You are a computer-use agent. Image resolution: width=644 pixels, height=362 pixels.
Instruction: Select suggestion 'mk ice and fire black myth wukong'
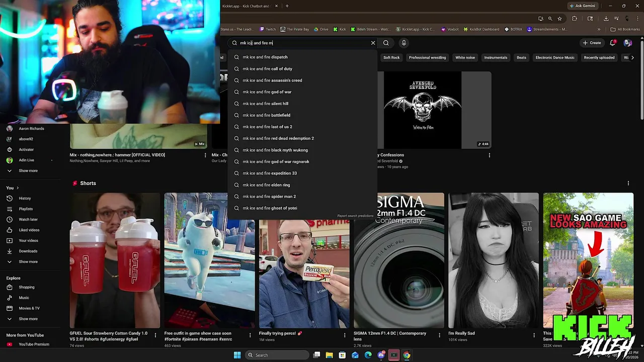(x=302, y=150)
